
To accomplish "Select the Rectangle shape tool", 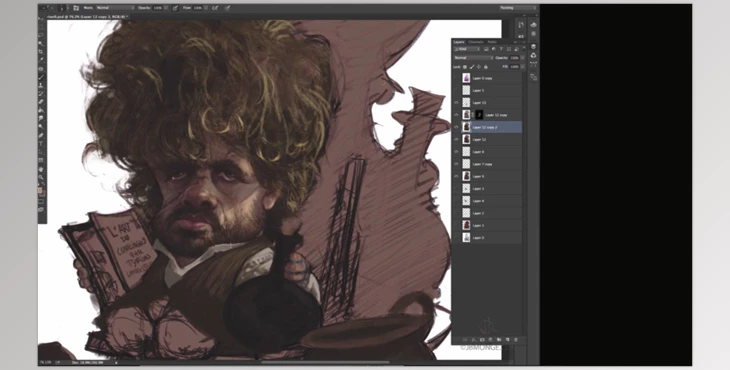I will 41,161.
